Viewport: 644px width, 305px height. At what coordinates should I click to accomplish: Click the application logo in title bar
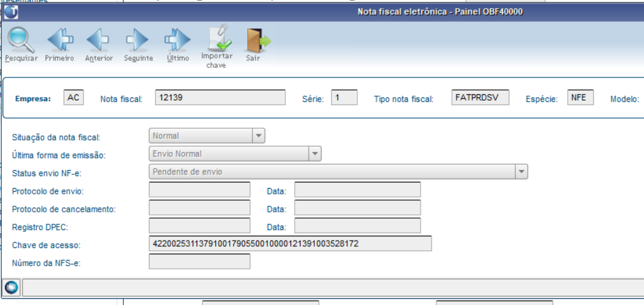click(x=11, y=12)
